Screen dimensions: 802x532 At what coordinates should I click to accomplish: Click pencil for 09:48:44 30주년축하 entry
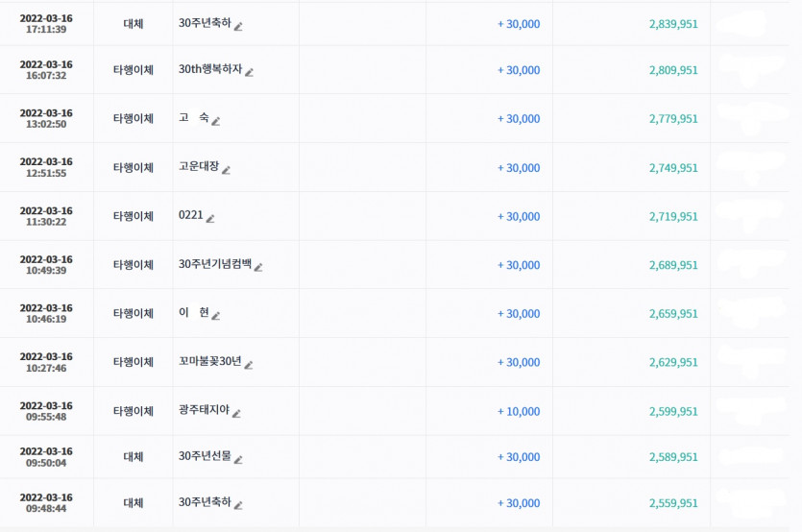click(238, 505)
